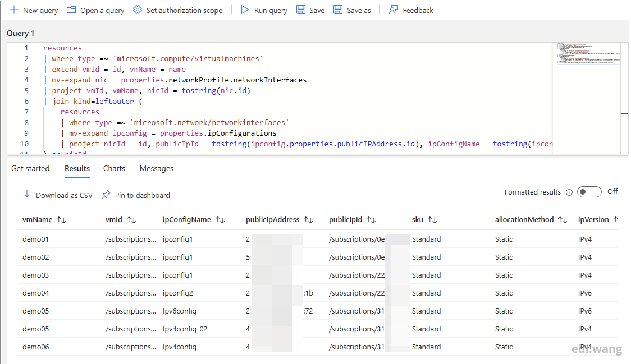Click the Ipv4config-02 cell
This screenshot has height=364, width=631.
[185, 329]
